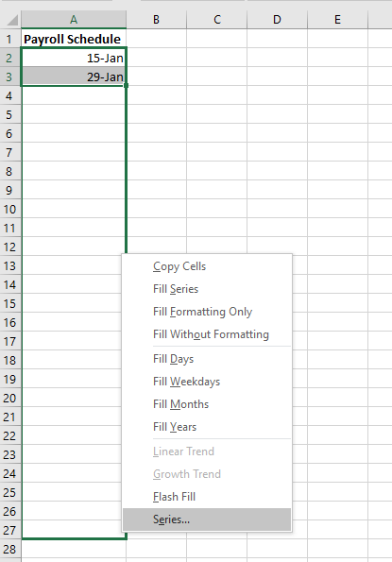The height and width of the screenshot is (562, 392).
Task: Click cell containing 15-Jan
Action: (x=74, y=58)
